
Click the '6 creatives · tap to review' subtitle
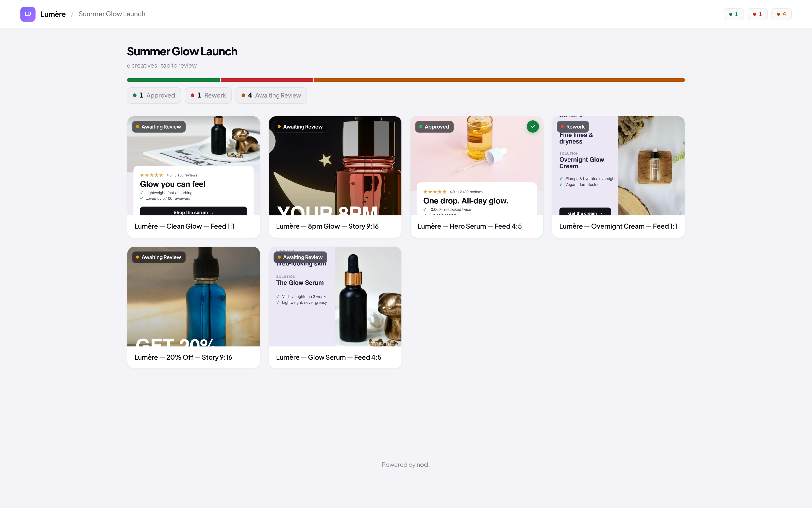(x=162, y=66)
